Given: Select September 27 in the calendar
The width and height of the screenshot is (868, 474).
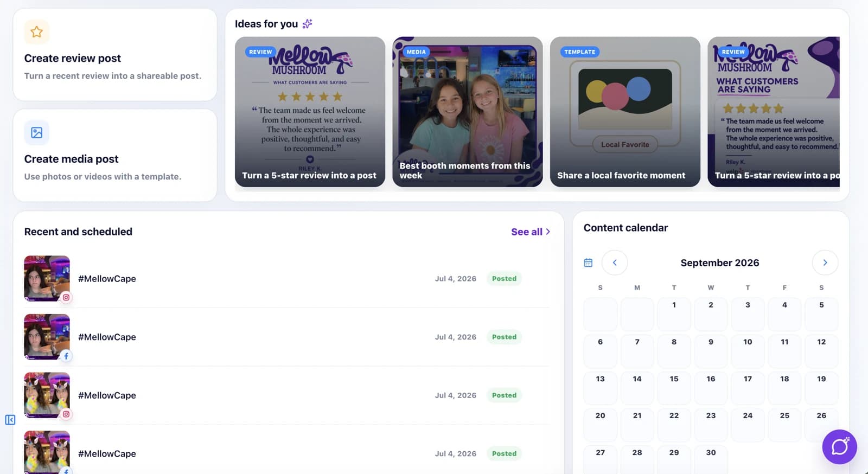Looking at the screenshot, I should [600, 459].
